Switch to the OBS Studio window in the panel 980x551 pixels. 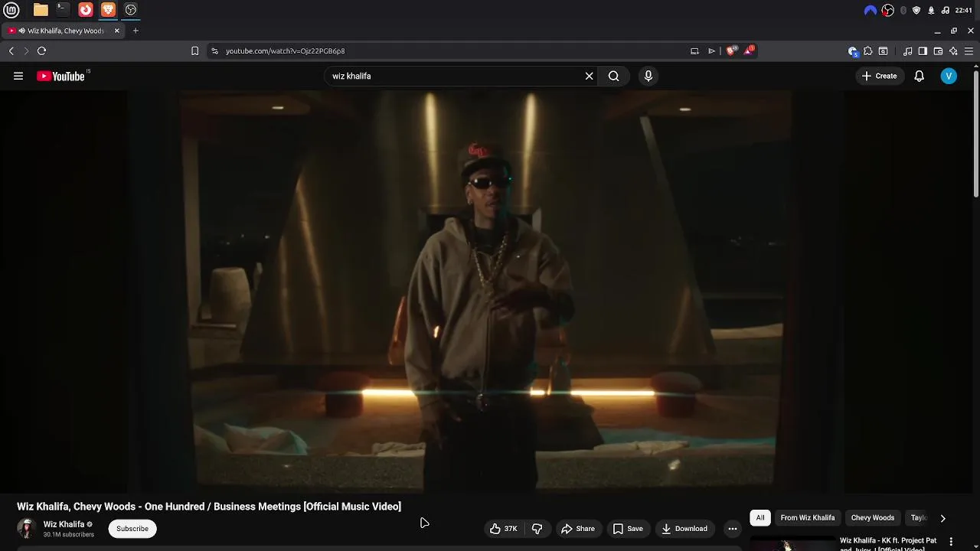[x=131, y=10]
